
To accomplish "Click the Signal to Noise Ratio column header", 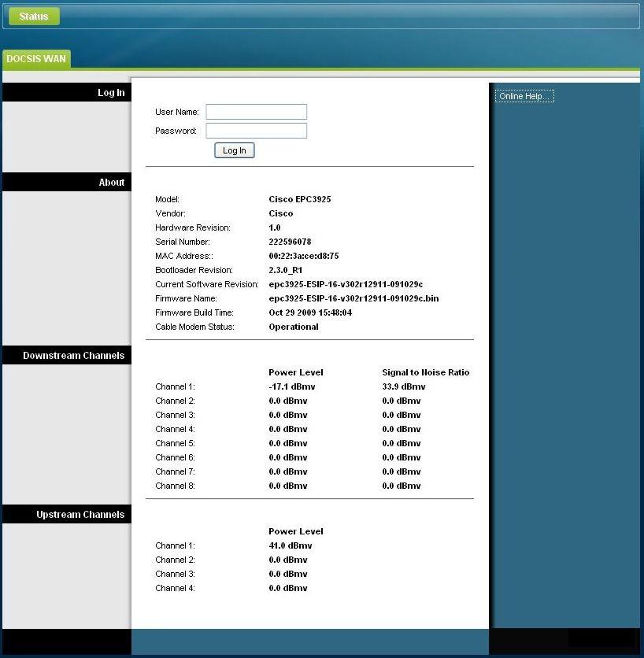I will click(426, 372).
